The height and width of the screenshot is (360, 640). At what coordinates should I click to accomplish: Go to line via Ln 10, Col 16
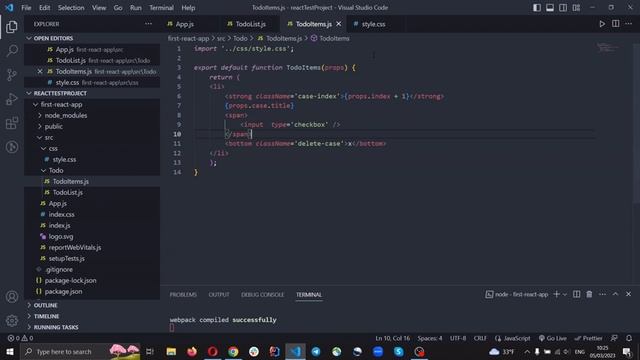click(x=393, y=338)
